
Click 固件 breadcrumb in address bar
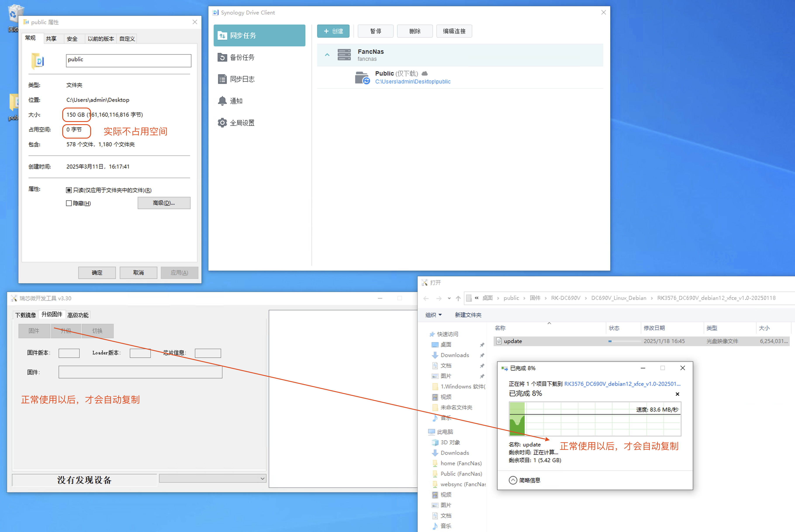pos(535,298)
